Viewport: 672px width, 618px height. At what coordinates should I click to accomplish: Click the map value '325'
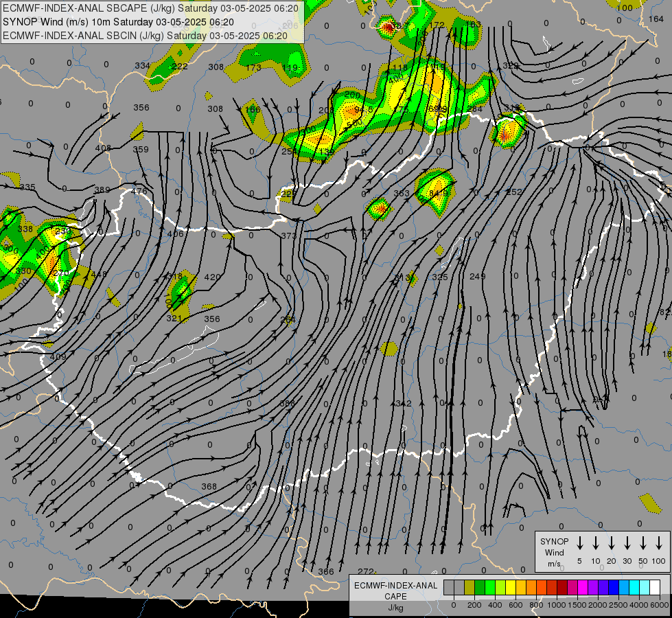click(440, 277)
